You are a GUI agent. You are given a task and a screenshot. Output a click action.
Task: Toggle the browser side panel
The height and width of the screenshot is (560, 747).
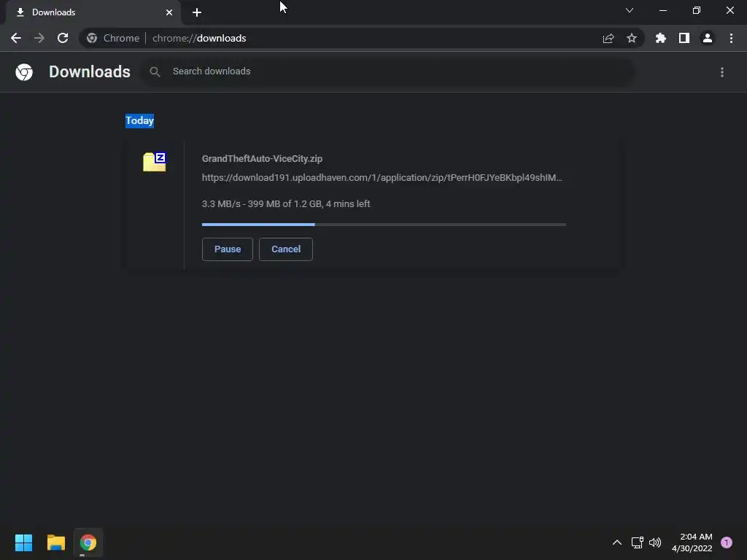[684, 38]
